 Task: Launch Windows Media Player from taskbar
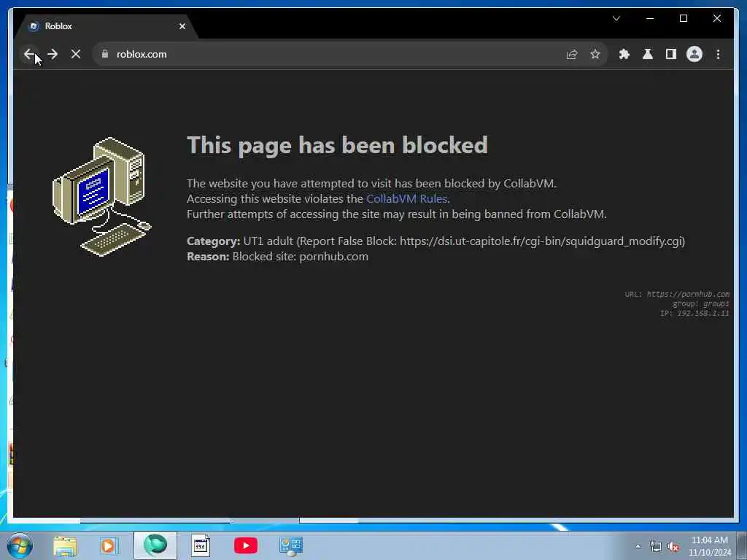(109, 545)
